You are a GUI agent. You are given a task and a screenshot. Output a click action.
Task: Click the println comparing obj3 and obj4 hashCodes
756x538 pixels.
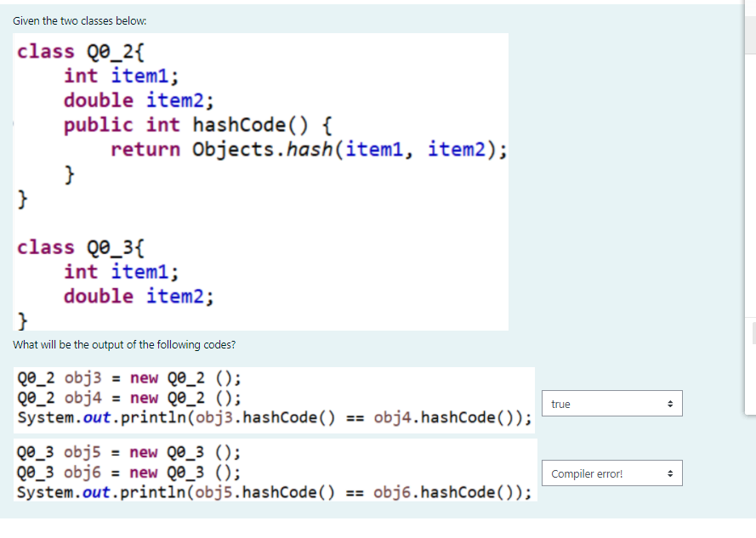(x=272, y=416)
